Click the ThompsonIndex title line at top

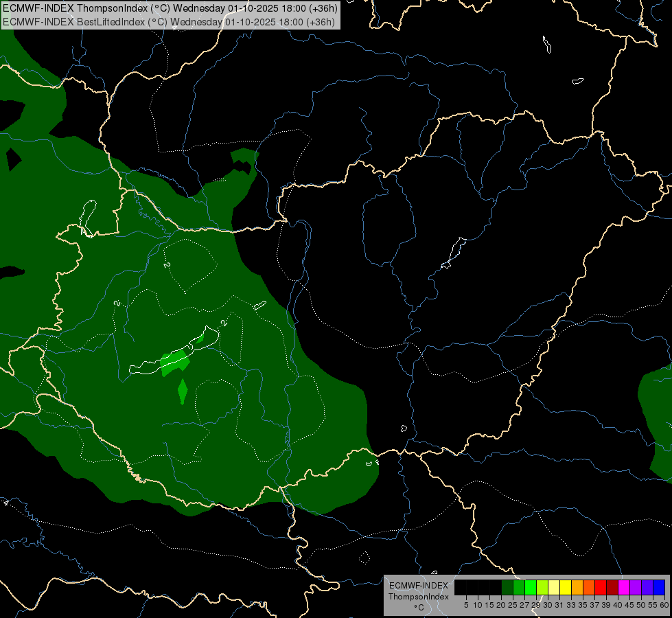pos(170,8)
